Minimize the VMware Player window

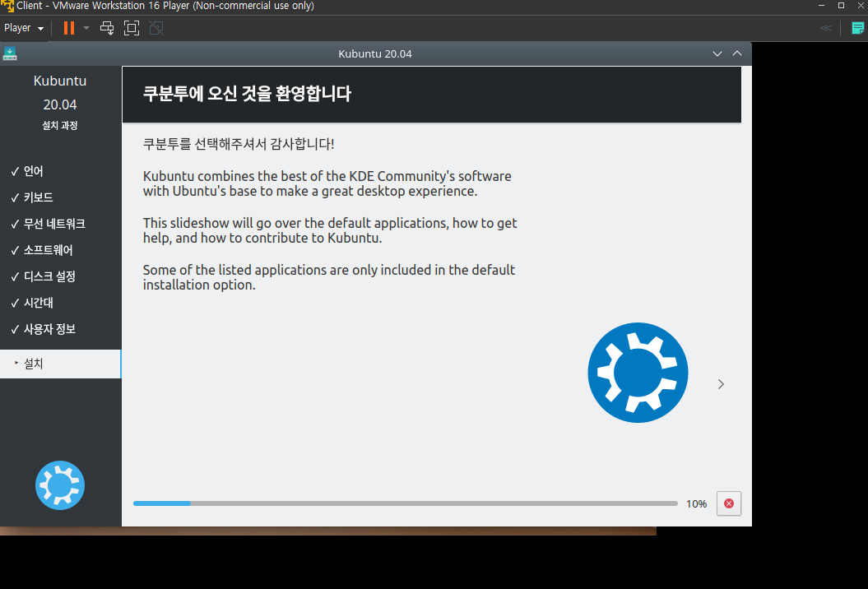tap(821, 6)
